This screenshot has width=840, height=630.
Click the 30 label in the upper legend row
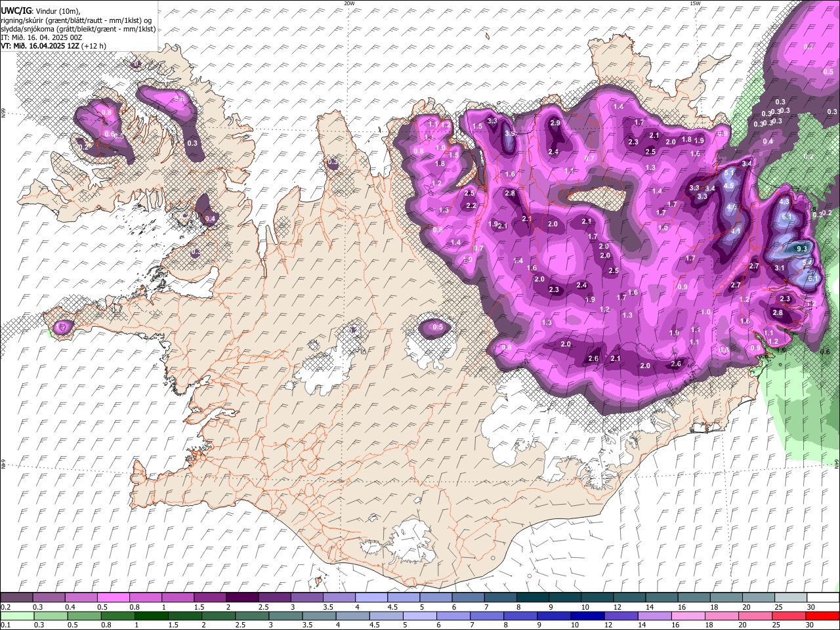(x=811, y=607)
